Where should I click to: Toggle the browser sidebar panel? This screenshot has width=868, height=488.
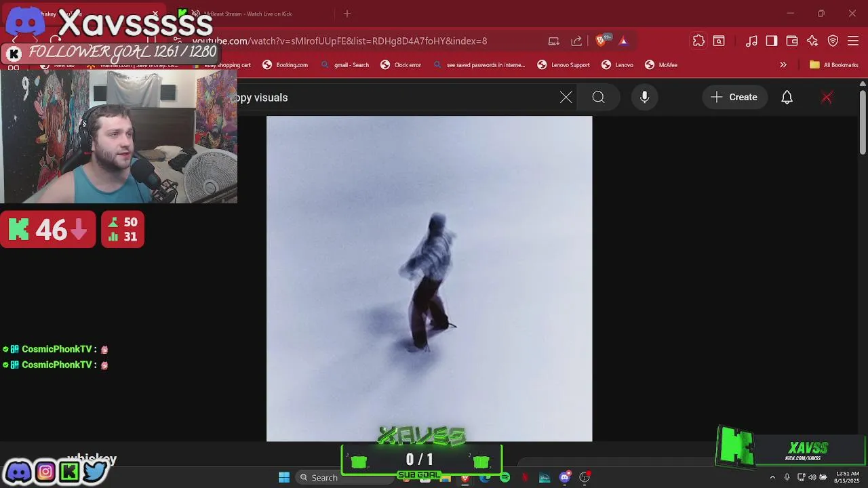772,41
